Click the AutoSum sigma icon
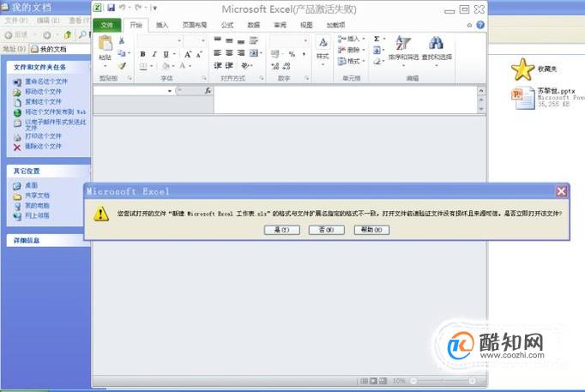The image size is (585, 392). [x=377, y=39]
